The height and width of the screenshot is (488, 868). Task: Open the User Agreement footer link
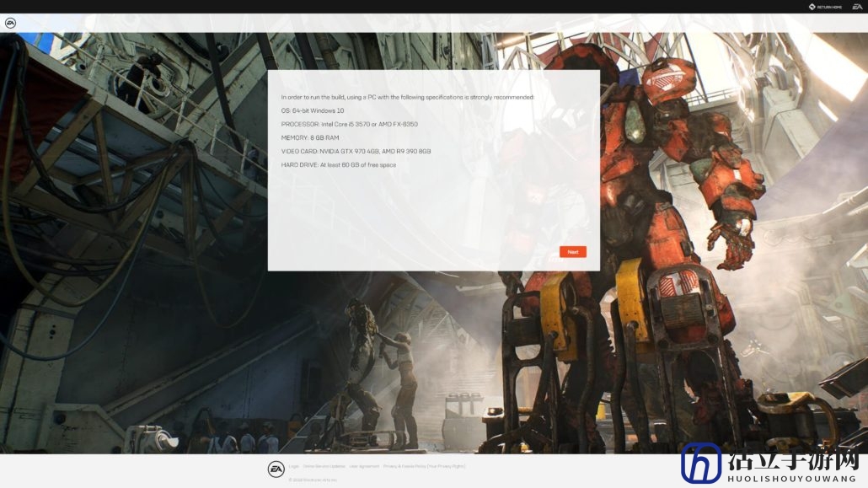coord(364,466)
